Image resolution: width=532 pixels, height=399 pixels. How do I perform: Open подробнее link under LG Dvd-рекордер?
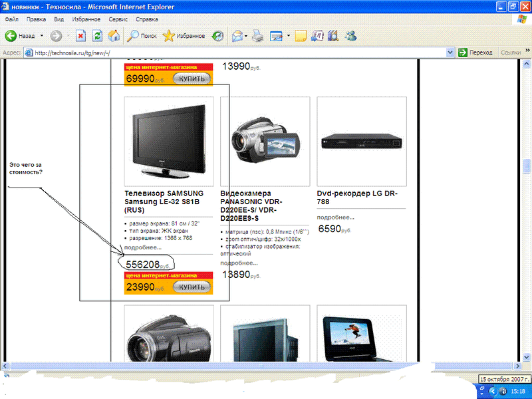pyautogui.click(x=336, y=217)
